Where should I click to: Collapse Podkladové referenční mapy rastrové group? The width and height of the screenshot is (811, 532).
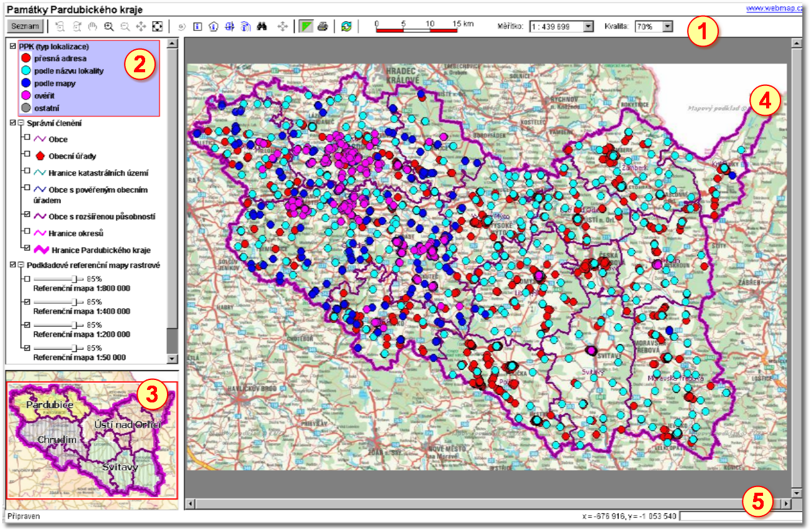point(21,265)
